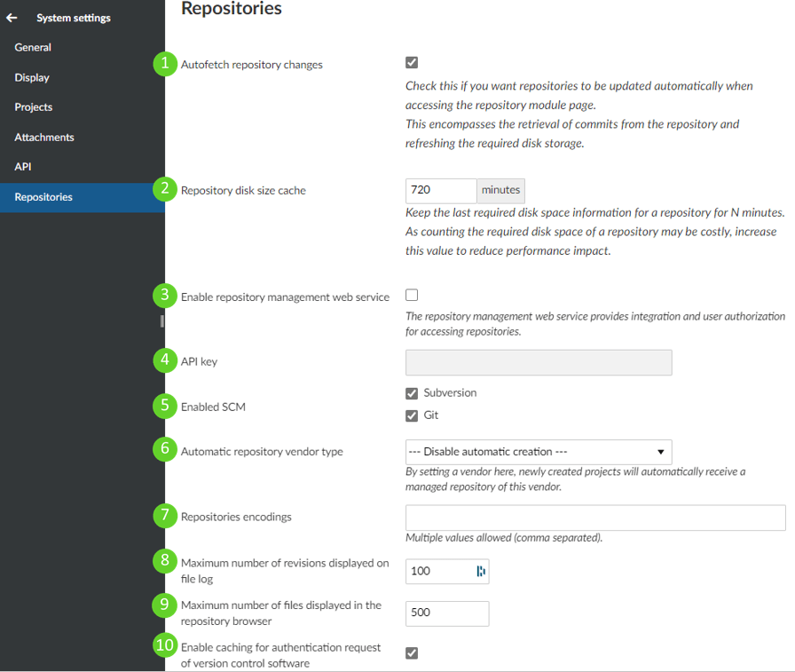Toggle caching for authentication request checkbox
795x672 pixels.
coord(412,653)
